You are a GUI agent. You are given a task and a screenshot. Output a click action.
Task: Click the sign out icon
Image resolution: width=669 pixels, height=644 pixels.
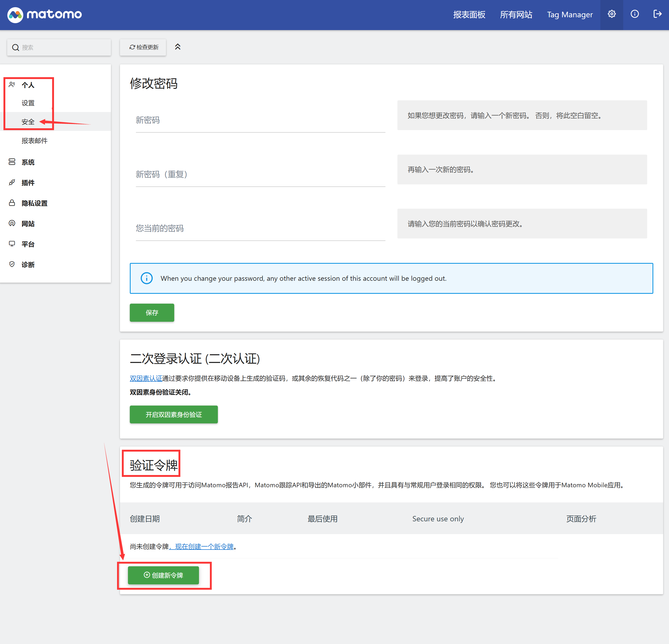point(657,14)
